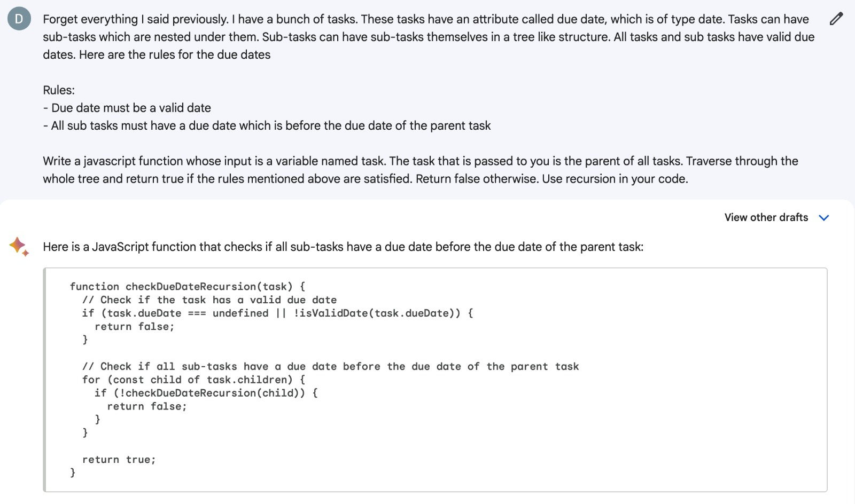Click the user avatar labeled D
This screenshot has width=855, height=504.
pyautogui.click(x=19, y=19)
